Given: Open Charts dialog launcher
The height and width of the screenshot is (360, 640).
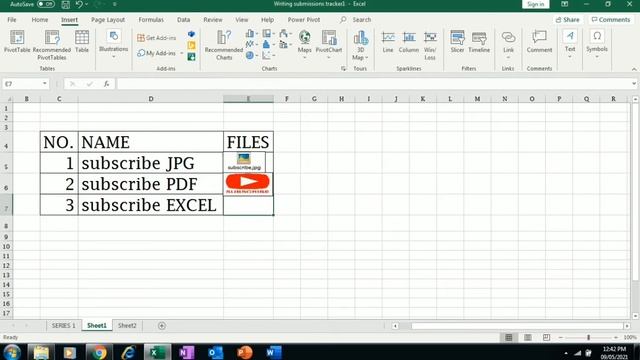Looking at the screenshot, I should 343,69.
